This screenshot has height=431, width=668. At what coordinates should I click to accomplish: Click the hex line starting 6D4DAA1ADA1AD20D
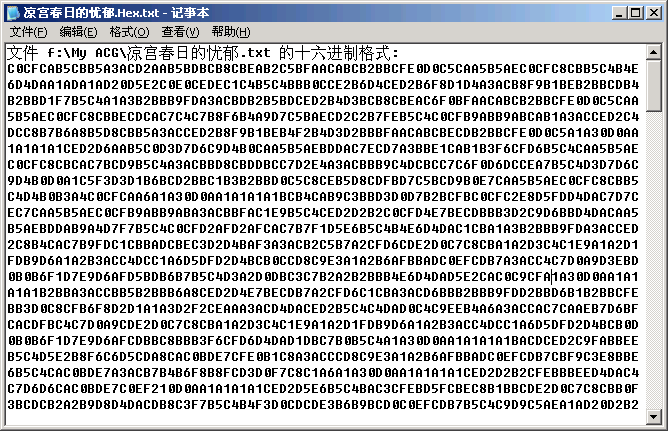pyautogui.click(x=323, y=85)
